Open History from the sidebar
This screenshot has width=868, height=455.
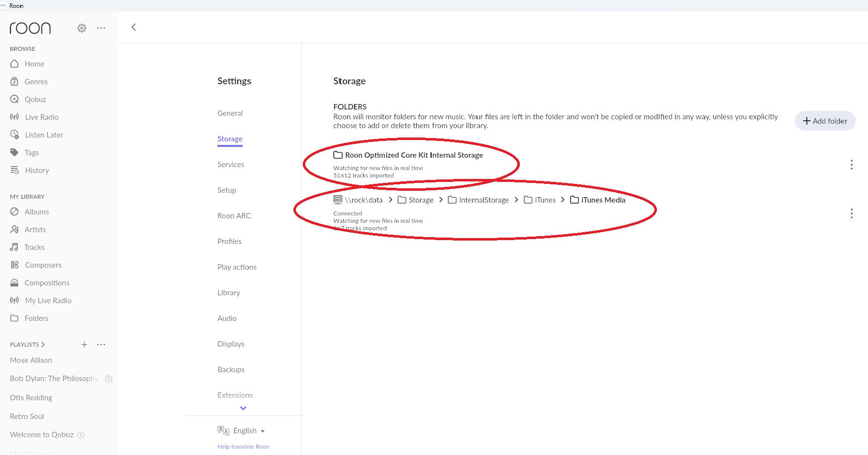coord(36,170)
